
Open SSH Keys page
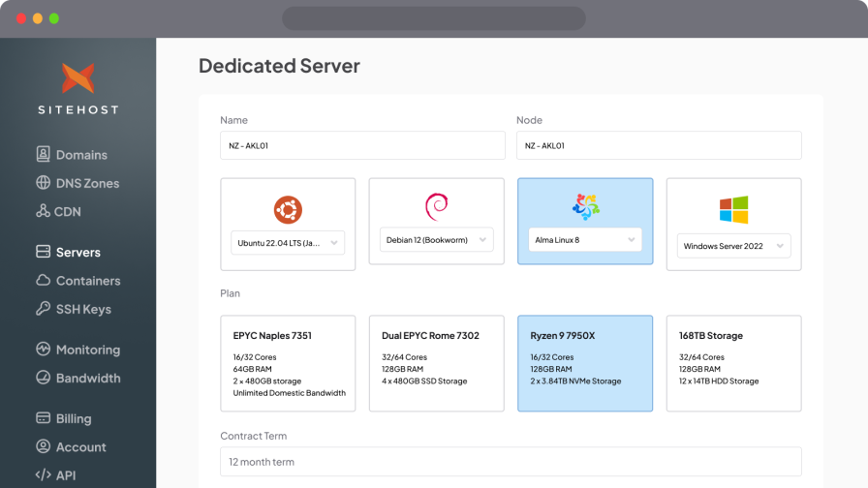click(x=83, y=309)
